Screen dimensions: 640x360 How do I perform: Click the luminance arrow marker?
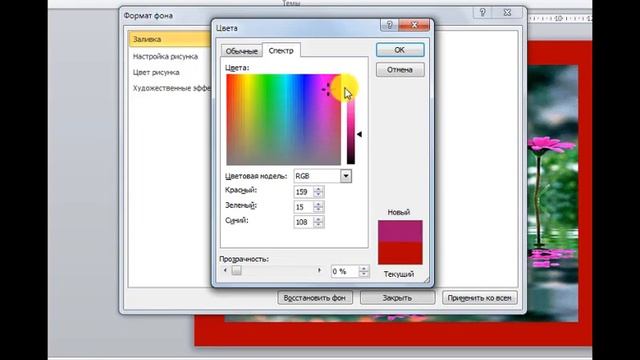coord(359,134)
